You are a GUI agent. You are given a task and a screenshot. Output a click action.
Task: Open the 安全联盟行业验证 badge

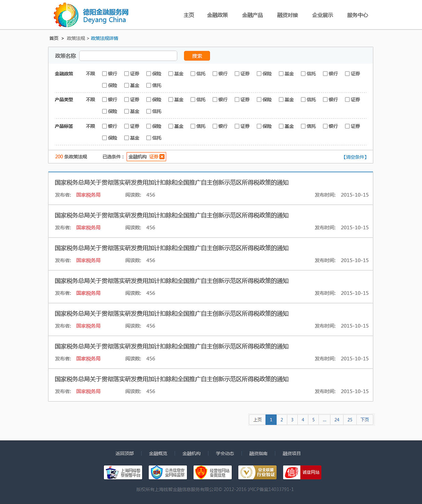pyautogui.click(x=257, y=472)
